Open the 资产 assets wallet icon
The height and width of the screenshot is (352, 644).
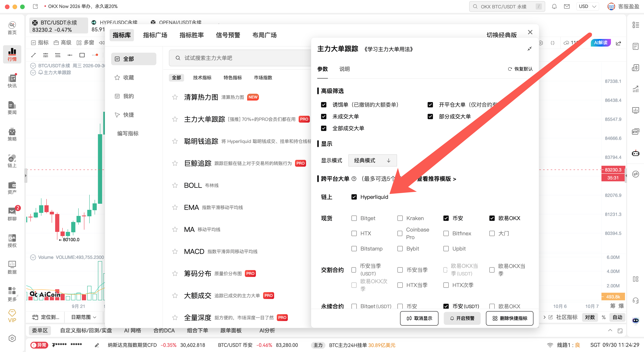(x=12, y=188)
